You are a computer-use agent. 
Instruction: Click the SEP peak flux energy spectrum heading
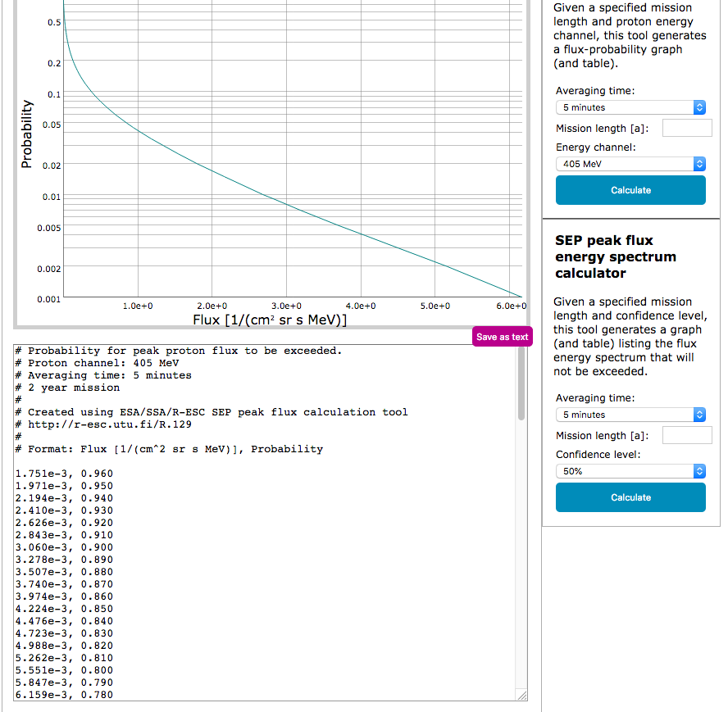click(x=616, y=256)
